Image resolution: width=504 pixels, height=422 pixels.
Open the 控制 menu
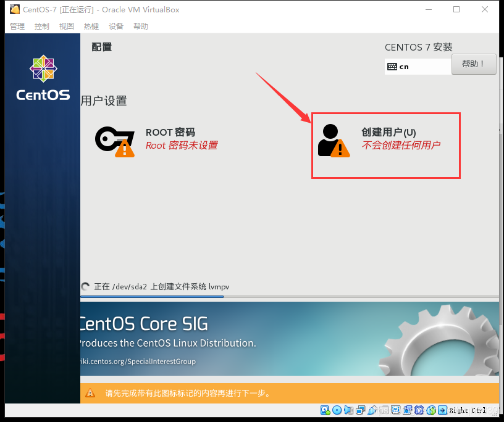[42, 27]
